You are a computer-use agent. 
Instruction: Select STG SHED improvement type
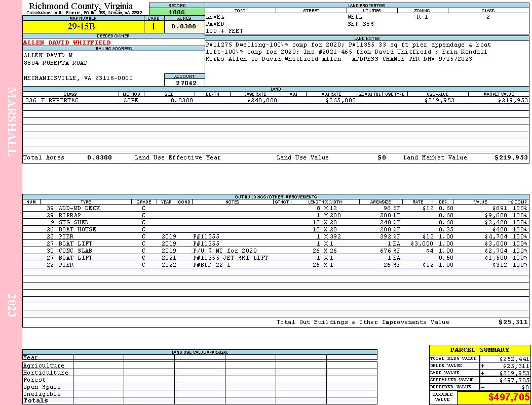[x=73, y=222]
